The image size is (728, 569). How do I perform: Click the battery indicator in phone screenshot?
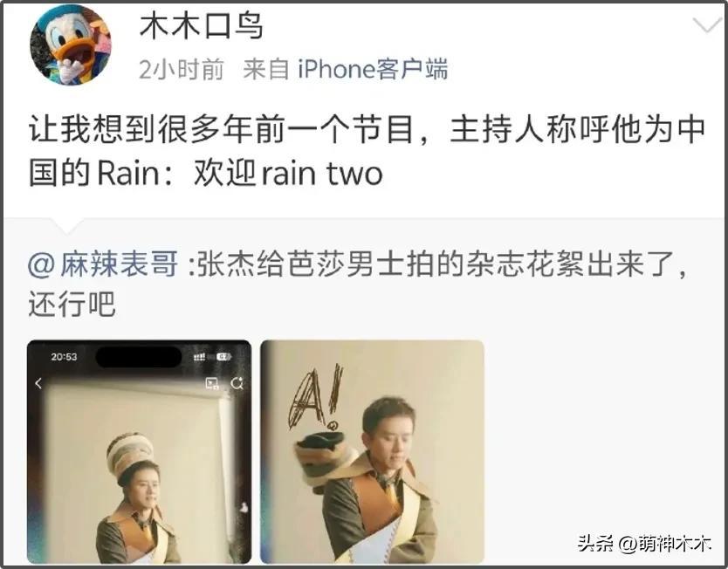(223, 356)
